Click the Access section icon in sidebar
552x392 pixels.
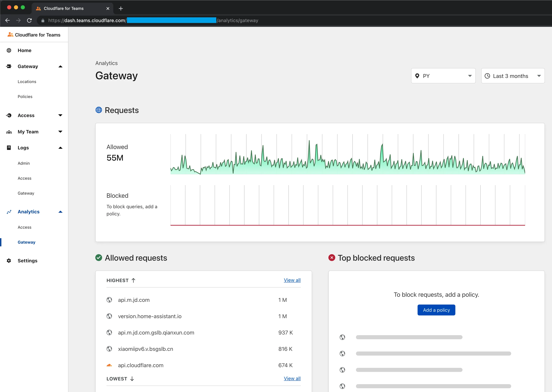click(x=9, y=115)
